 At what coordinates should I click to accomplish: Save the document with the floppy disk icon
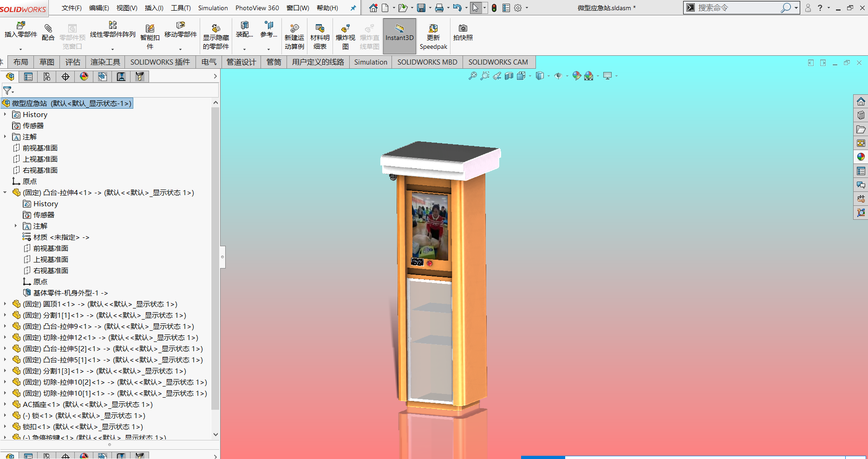pyautogui.click(x=421, y=8)
